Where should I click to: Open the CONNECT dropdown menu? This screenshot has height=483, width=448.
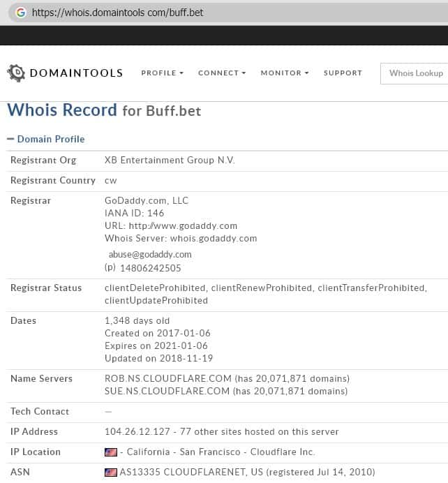(x=222, y=73)
